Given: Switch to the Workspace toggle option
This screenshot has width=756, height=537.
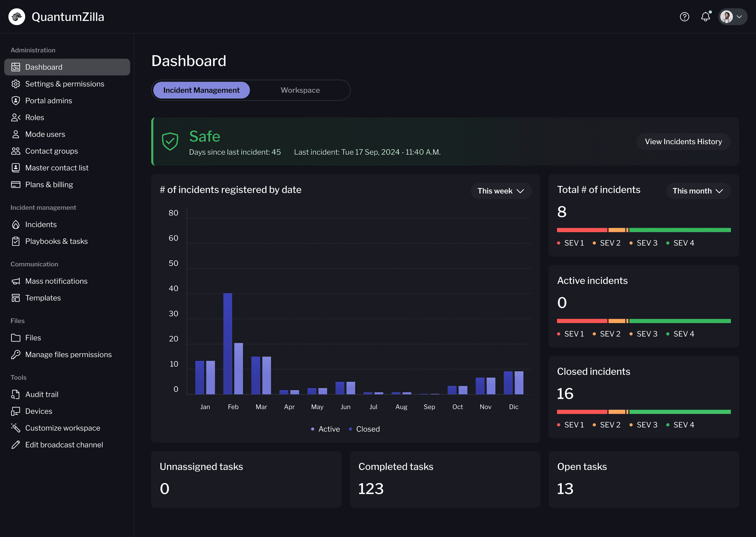Looking at the screenshot, I should [300, 90].
